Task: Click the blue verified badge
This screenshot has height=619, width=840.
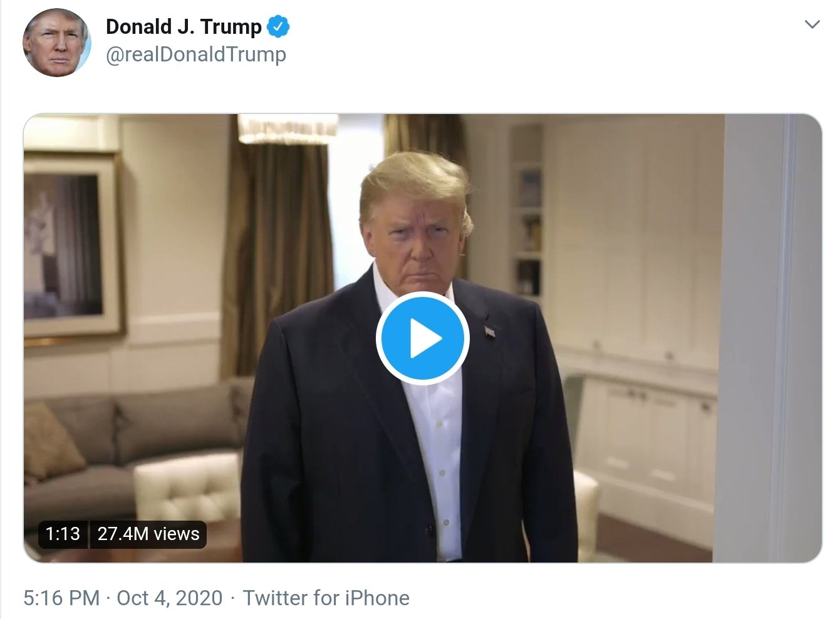Action: (x=278, y=27)
